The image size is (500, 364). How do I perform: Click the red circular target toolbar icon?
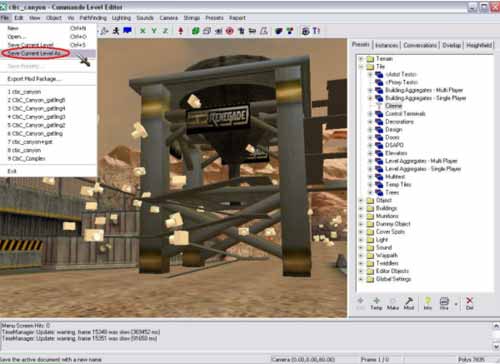(x=230, y=31)
